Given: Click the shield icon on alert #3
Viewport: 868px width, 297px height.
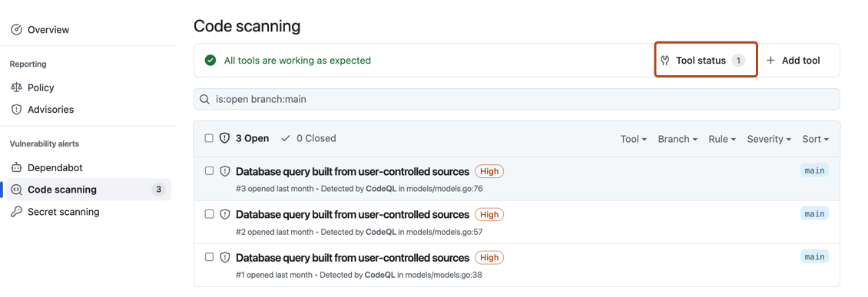Looking at the screenshot, I should point(225,171).
